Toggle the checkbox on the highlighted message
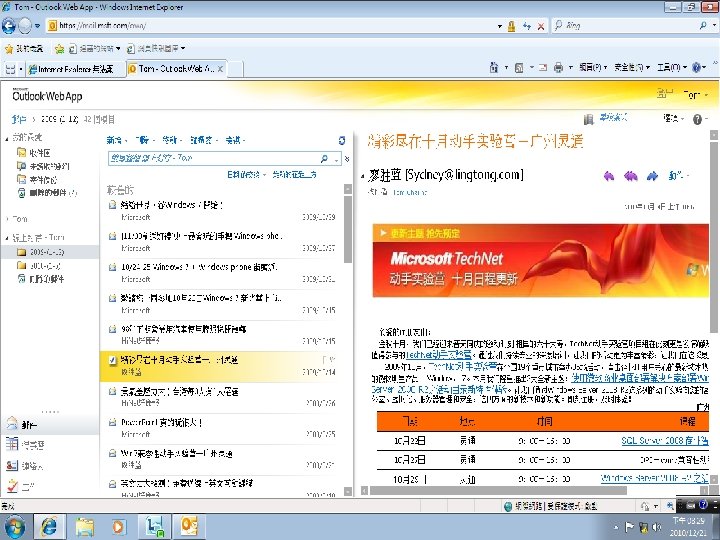This screenshot has height=540, width=720. tap(112, 360)
